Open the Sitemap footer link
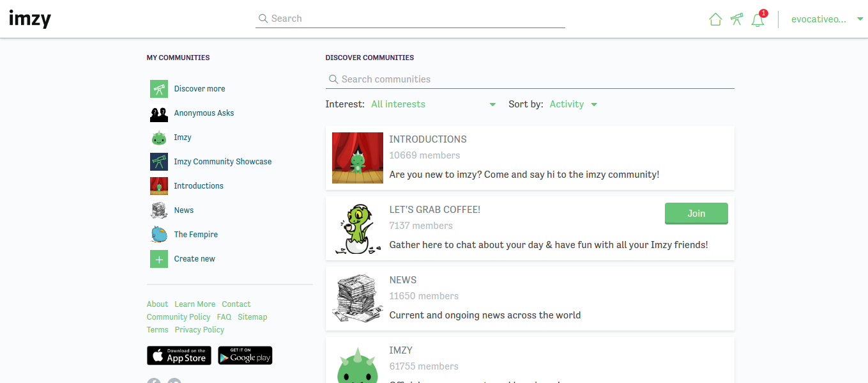The width and height of the screenshot is (868, 383). coord(252,317)
